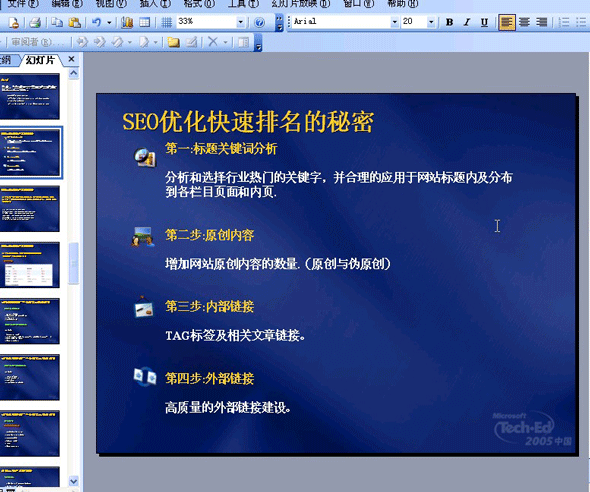Toggle Underline formatting
The width and height of the screenshot is (590, 492).
(x=484, y=22)
